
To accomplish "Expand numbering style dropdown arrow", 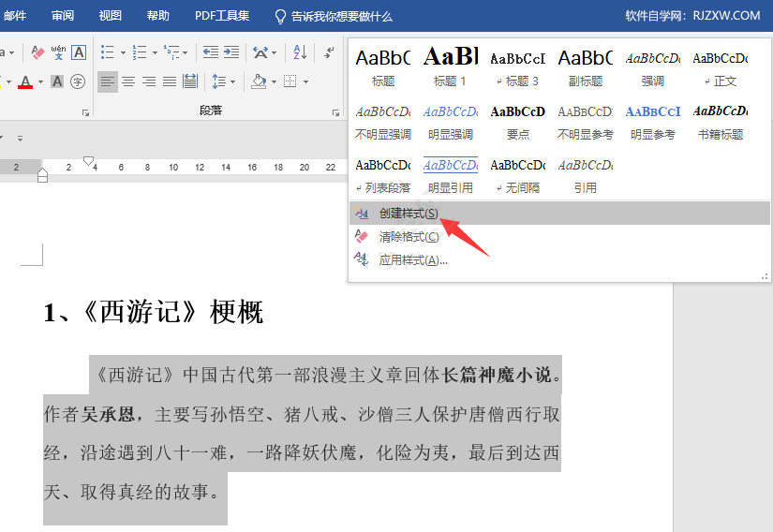I will [155, 52].
